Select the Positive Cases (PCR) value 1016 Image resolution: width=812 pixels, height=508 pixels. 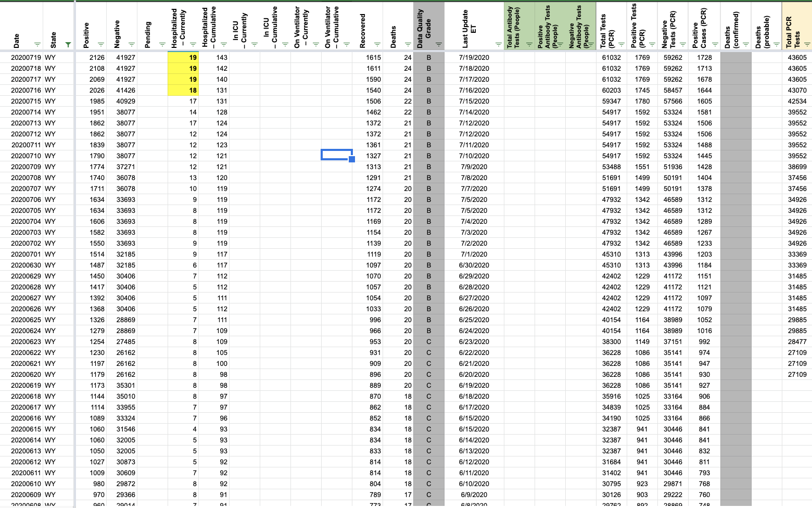coord(704,331)
